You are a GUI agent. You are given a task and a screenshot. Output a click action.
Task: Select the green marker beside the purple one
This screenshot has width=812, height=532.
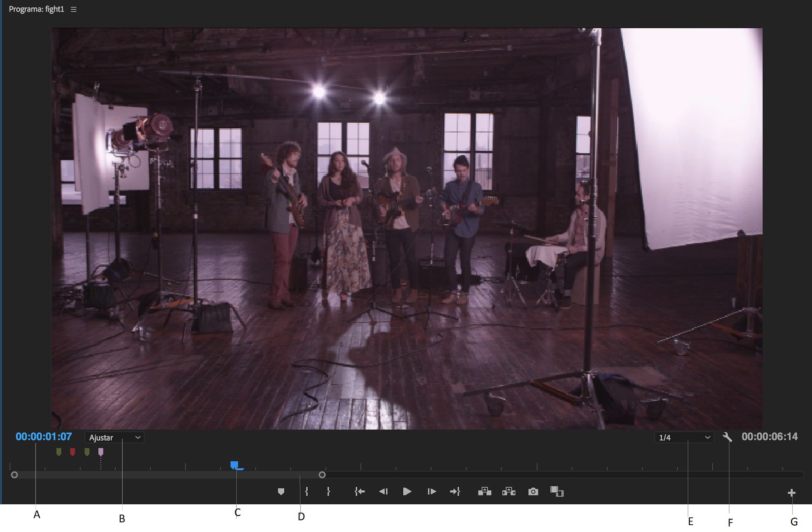tap(87, 452)
